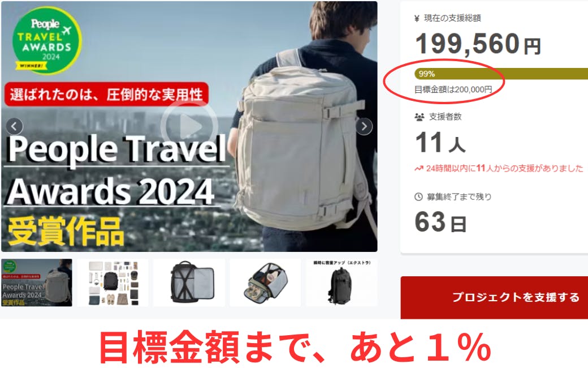Click the red trending arrow icon

pyautogui.click(x=419, y=169)
